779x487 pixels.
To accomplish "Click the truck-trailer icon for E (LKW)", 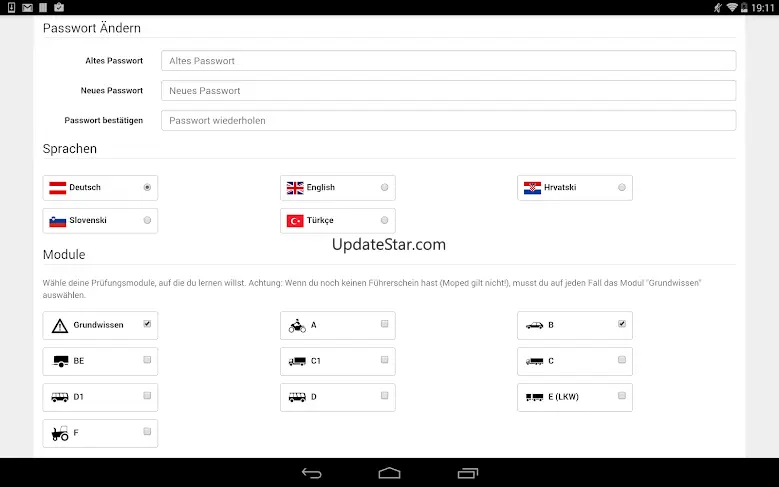I will coord(535,397).
